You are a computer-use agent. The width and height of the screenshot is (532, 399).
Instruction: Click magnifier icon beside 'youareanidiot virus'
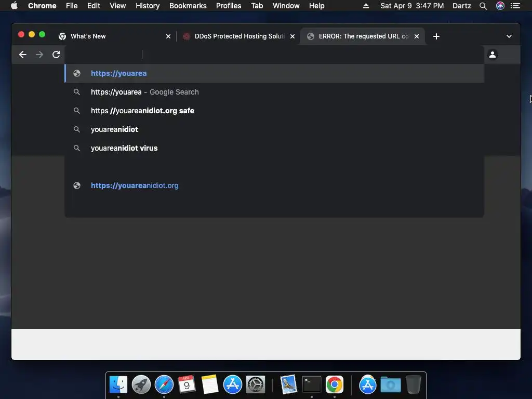(x=77, y=148)
